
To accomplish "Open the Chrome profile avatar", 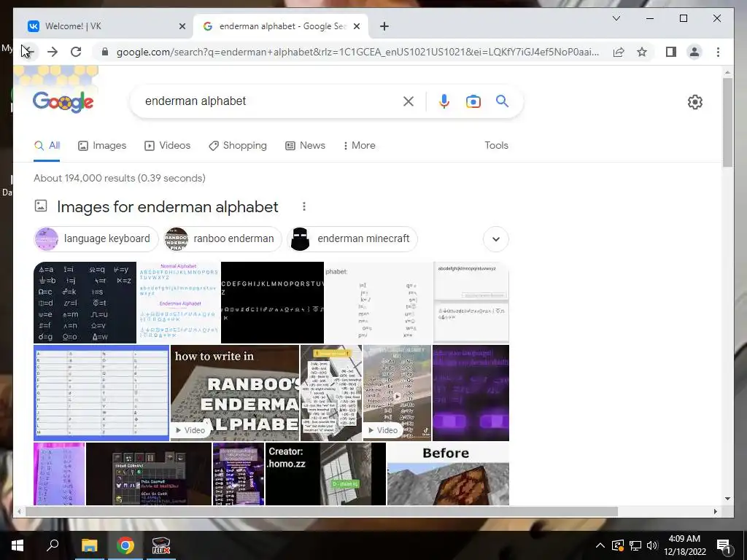I will [694, 52].
